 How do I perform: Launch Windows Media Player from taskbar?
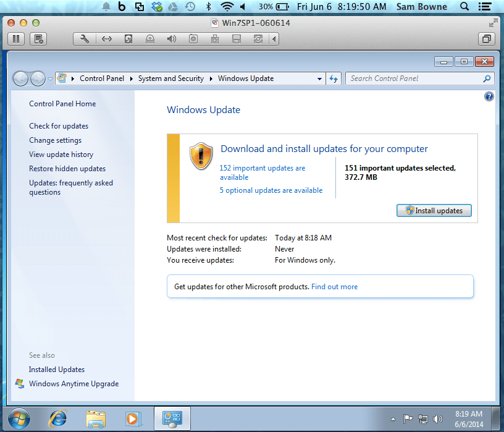pyautogui.click(x=133, y=419)
